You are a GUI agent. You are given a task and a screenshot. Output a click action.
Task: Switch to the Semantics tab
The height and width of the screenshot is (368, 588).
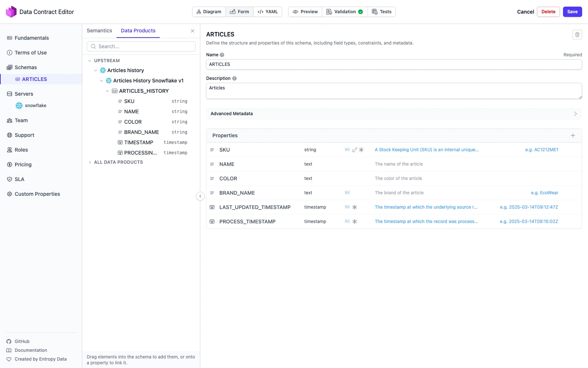[x=99, y=31]
